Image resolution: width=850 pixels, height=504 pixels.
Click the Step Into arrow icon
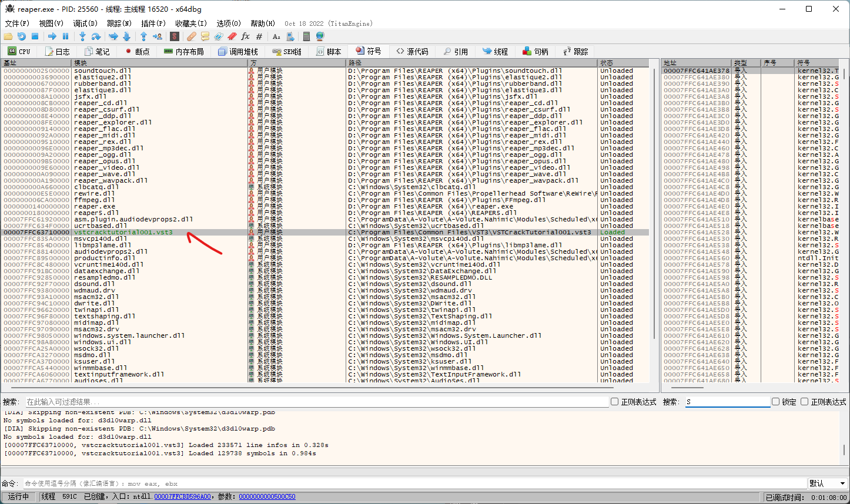pos(82,36)
